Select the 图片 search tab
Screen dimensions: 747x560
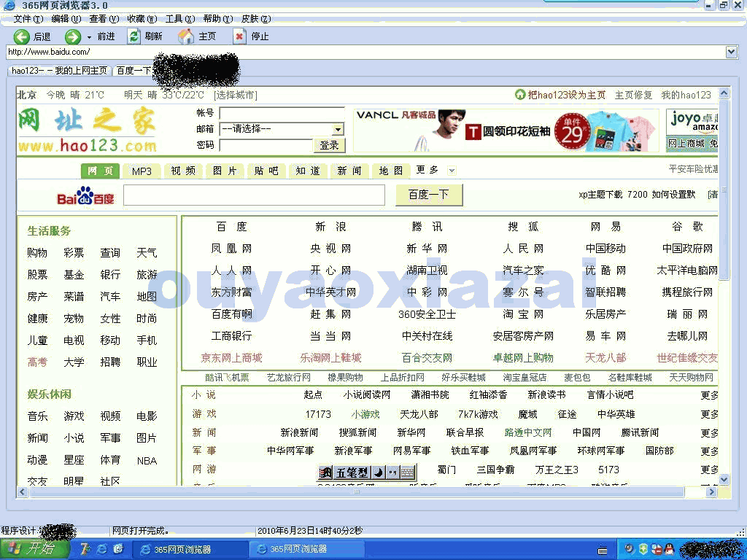point(225,171)
